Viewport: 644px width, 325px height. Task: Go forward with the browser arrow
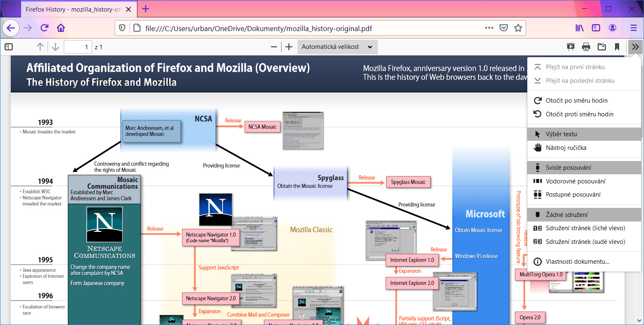point(28,28)
